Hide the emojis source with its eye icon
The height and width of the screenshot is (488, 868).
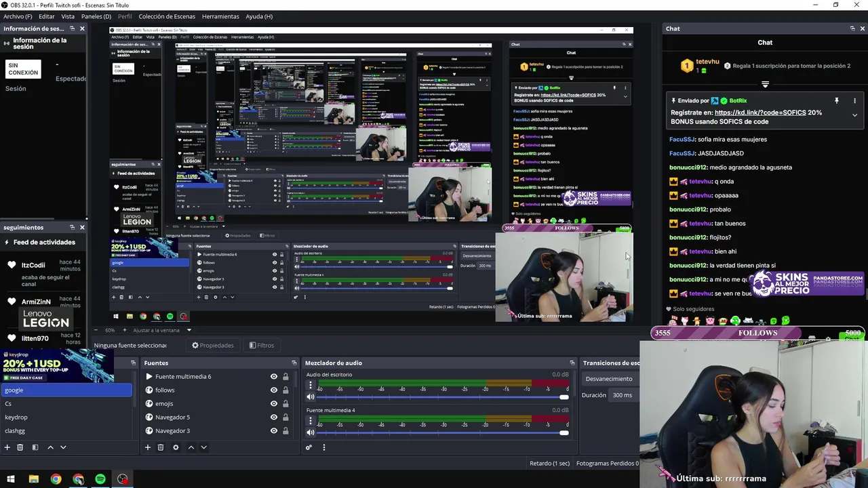click(x=274, y=404)
